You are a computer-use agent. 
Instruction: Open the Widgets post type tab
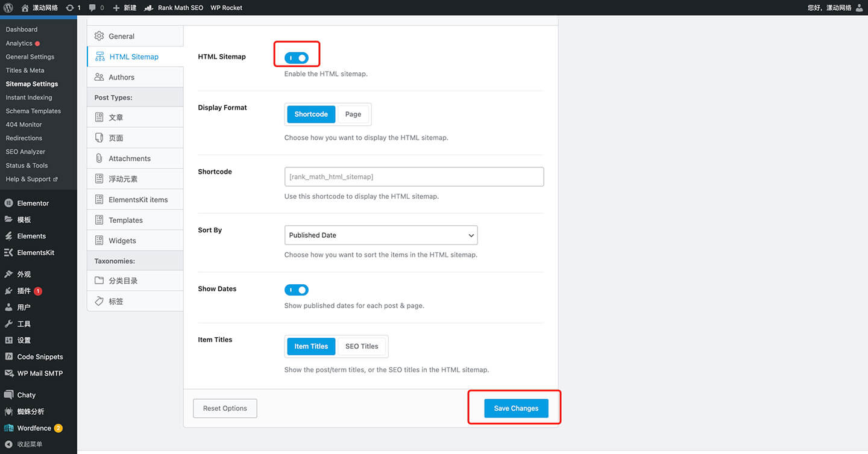(135, 240)
